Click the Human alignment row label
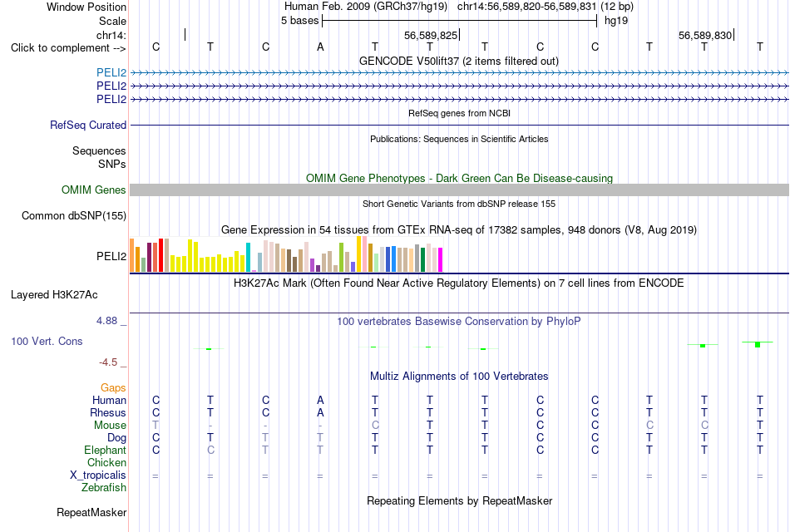 (109, 400)
